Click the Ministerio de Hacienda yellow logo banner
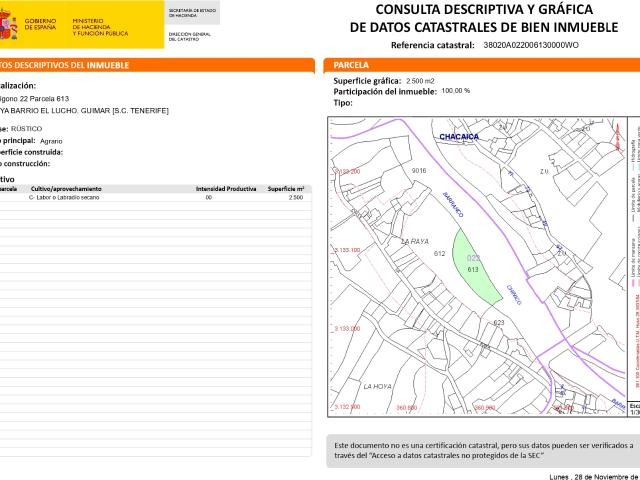This screenshot has width=640, height=480. (x=90, y=27)
